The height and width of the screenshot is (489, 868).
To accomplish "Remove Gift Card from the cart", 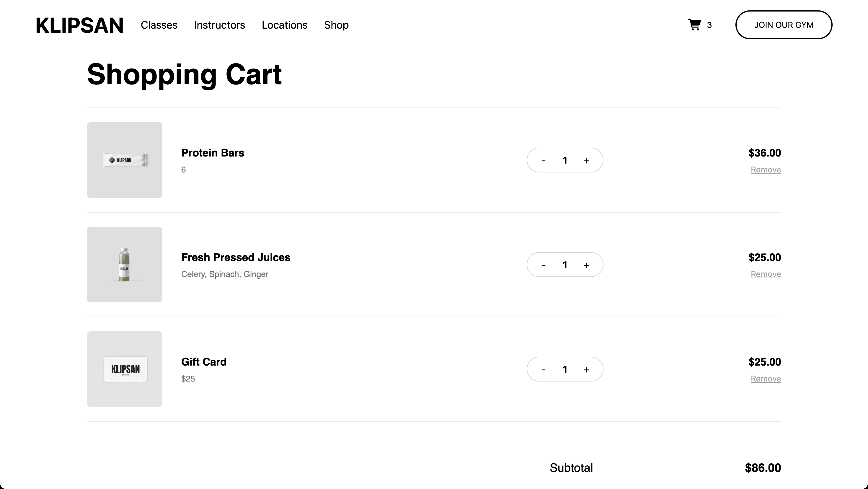I will coord(766,379).
